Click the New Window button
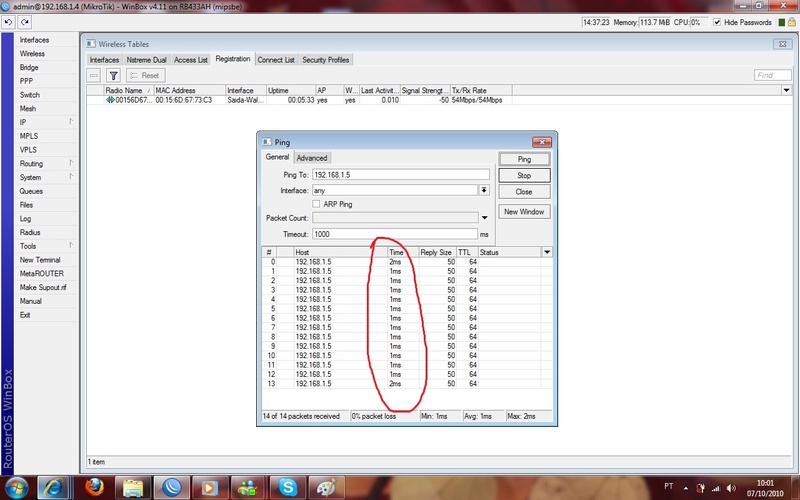Image resolution: width=800 pixels, height=500 pixels. coord(524,212)
